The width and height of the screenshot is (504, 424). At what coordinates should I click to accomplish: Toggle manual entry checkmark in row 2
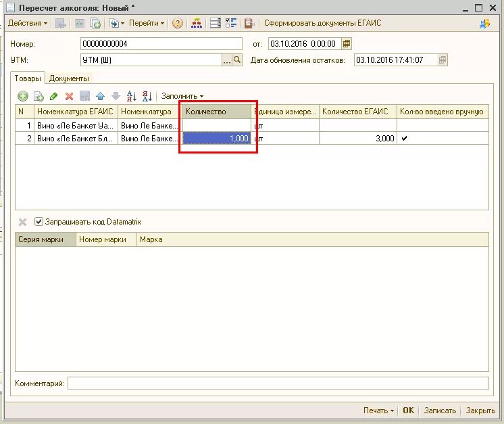click(x=405, y=139)
